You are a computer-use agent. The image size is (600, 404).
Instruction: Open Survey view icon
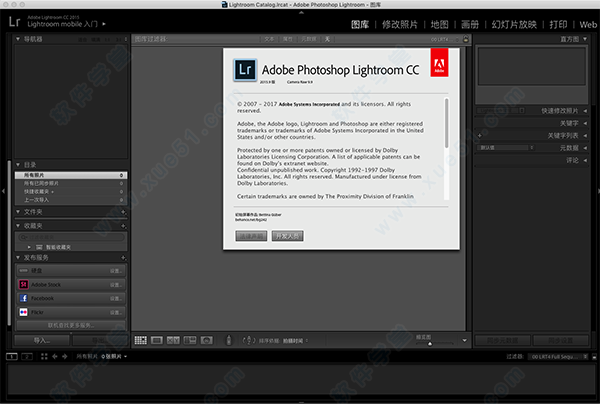tap(190, 340)
